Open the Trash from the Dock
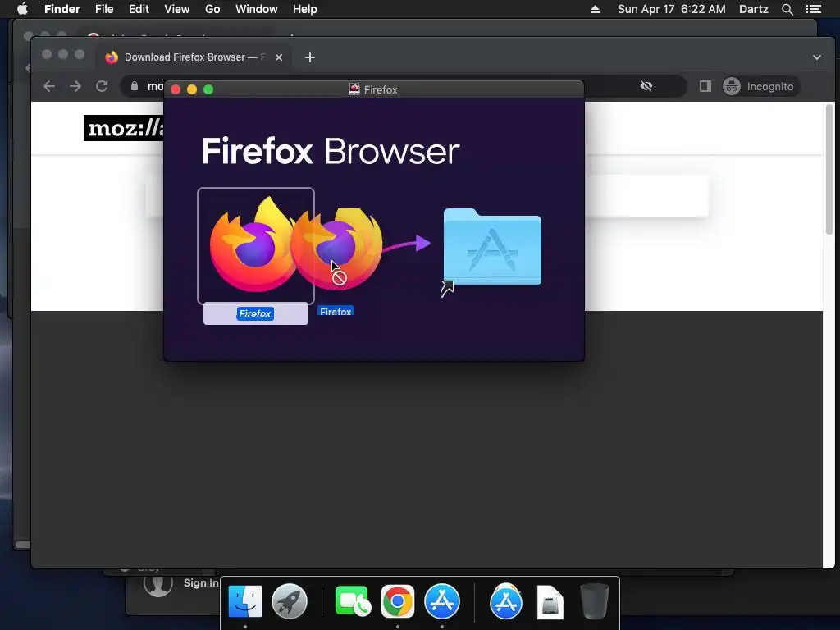 (594, 601)
